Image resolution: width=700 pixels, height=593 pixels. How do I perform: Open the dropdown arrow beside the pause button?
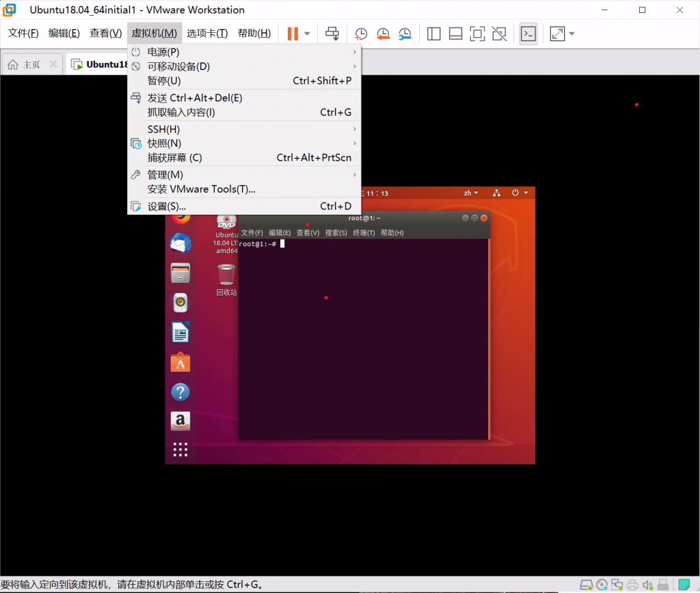tap(308, 34)
